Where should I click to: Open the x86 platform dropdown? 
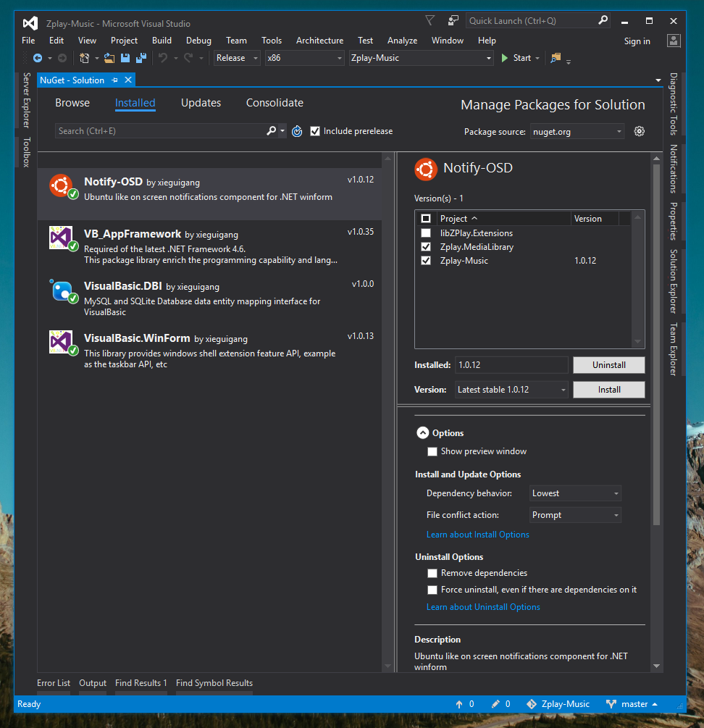(304, 58)
